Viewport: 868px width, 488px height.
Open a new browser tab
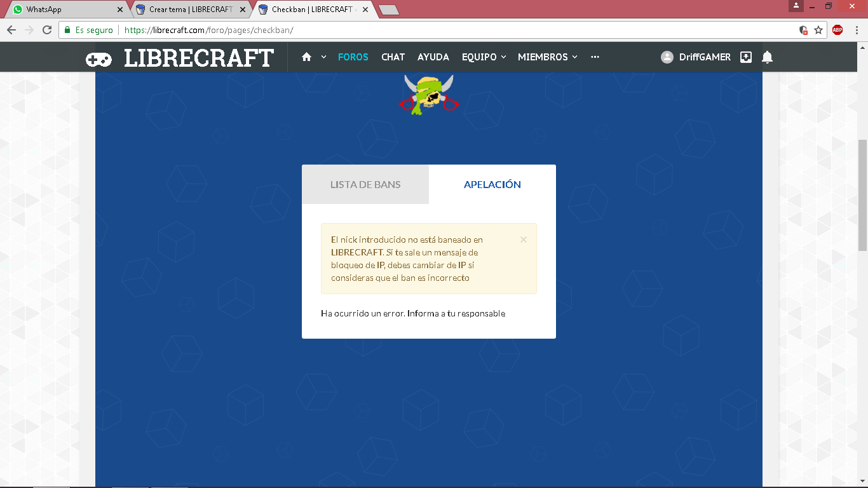388,10
